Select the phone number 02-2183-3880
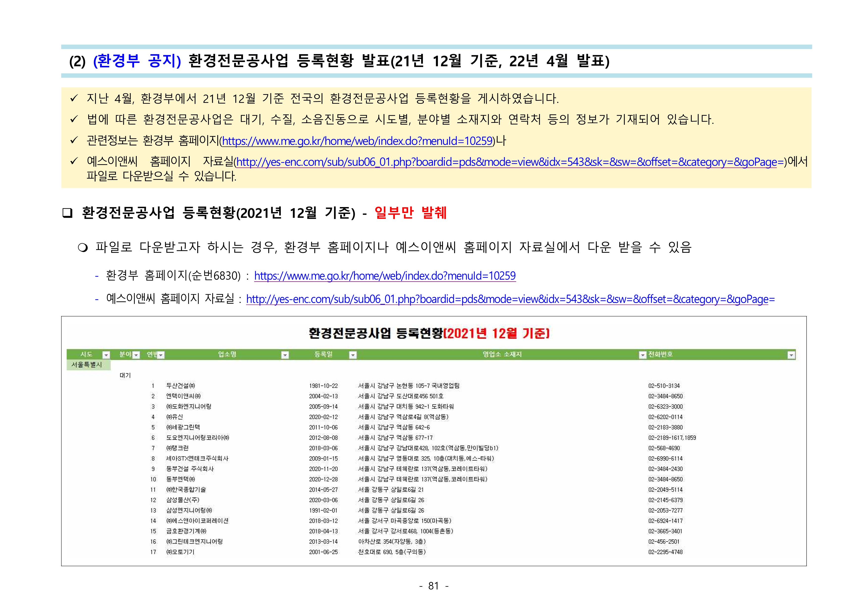The width and height of the screenshot is (868, 614). pyautogui.click(x=665, y=427)
